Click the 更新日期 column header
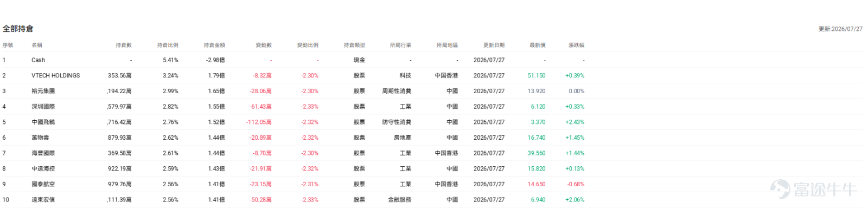Image resolution: width=868 pixels, height=209 pixels. click(x=494, y=45)
